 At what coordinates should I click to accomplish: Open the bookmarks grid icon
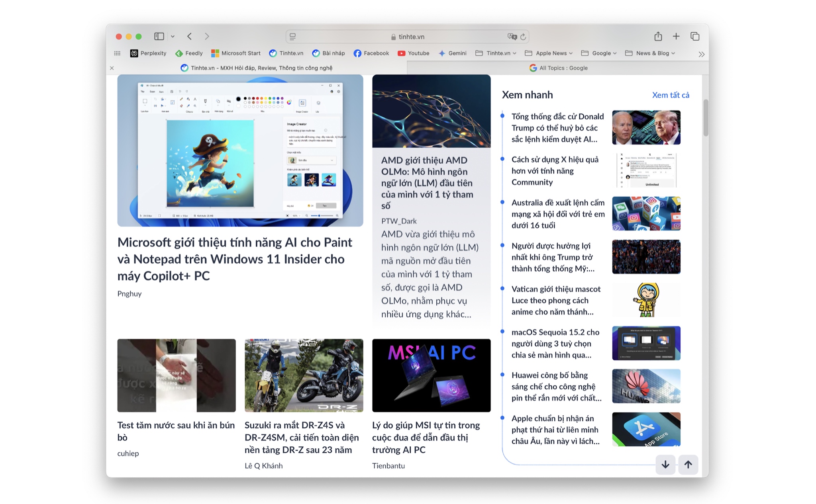coord(117,53)
